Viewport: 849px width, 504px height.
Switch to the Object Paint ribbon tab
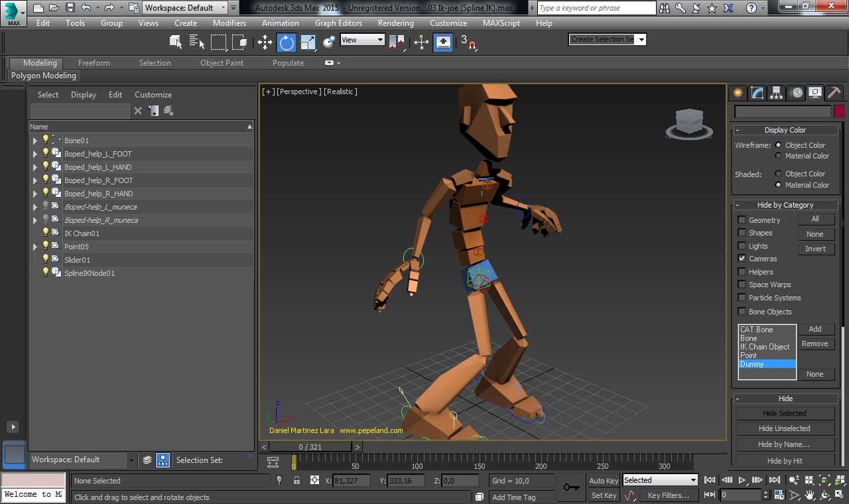click(x=222, y=63)
